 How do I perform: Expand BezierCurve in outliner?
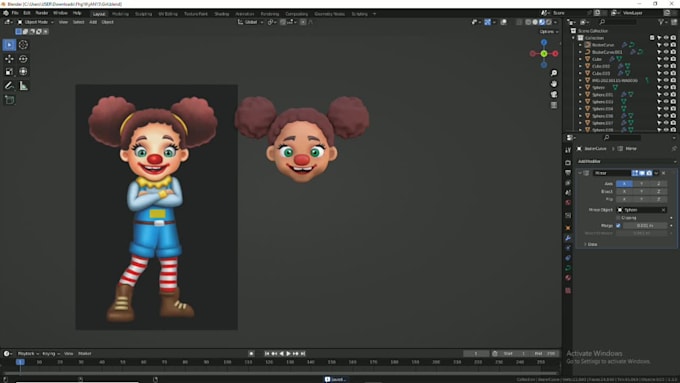(x=580, y=45)
